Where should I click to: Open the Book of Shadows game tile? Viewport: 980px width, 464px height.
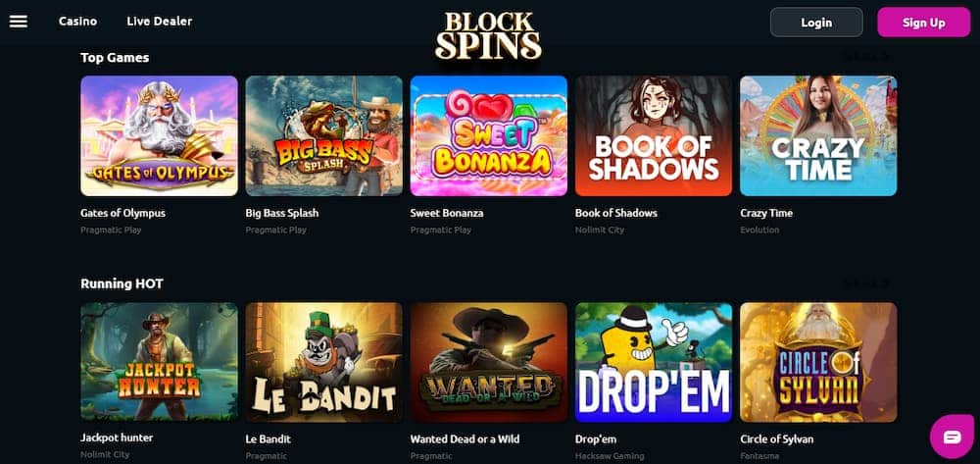[654, 135]
